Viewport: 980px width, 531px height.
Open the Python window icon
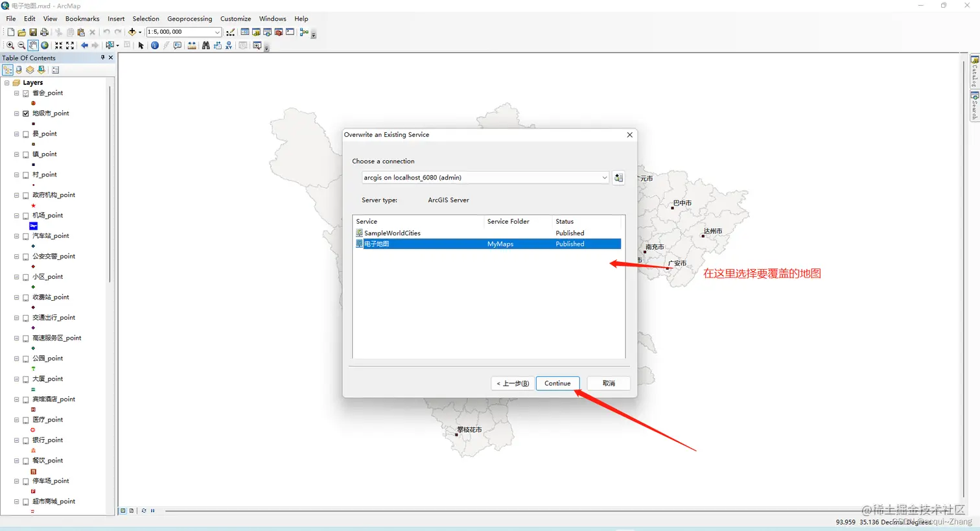[290, 32]
